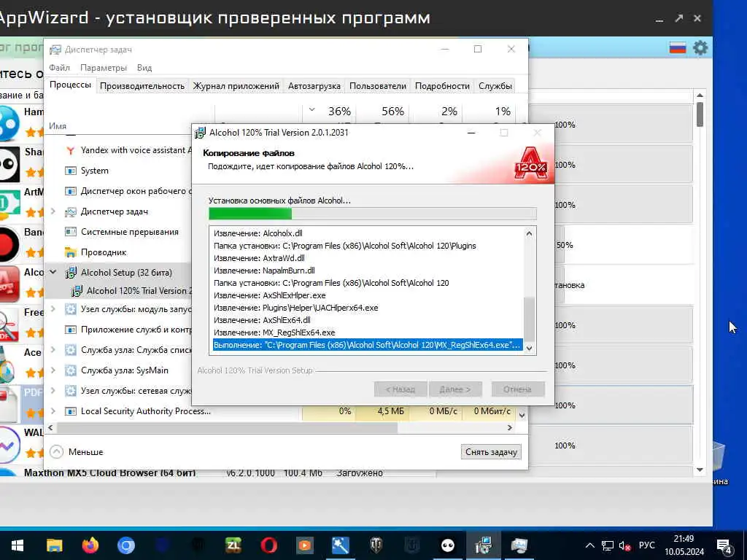The width and height of the screenshot is (747, 560).
Task: Click the Local Security Authority Process icon
Action: pos(71,411)
